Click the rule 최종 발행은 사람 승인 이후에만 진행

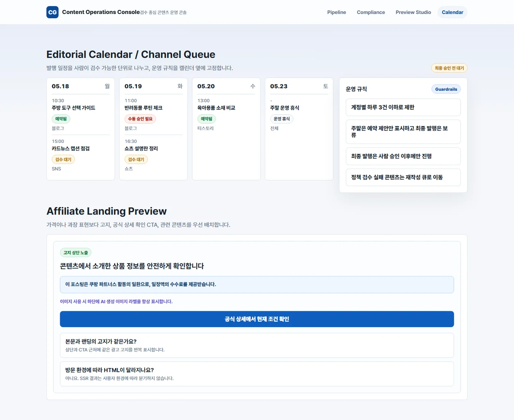(403, 156)
